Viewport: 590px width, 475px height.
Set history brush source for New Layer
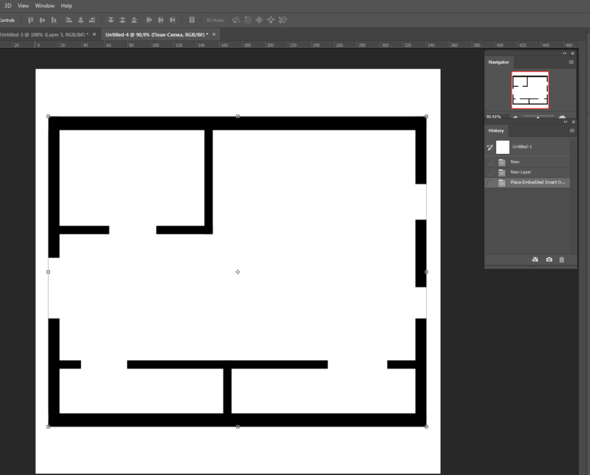click(490, 172)
